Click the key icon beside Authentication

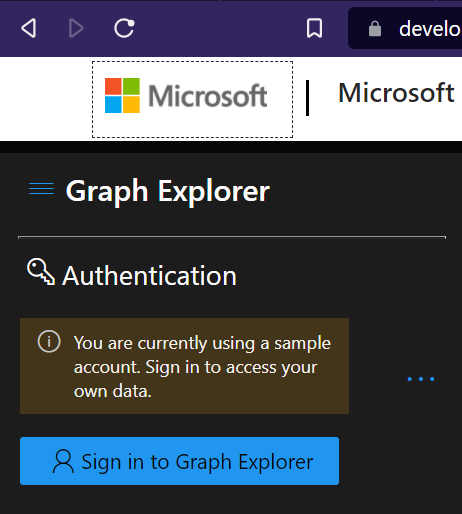(41, 272)
